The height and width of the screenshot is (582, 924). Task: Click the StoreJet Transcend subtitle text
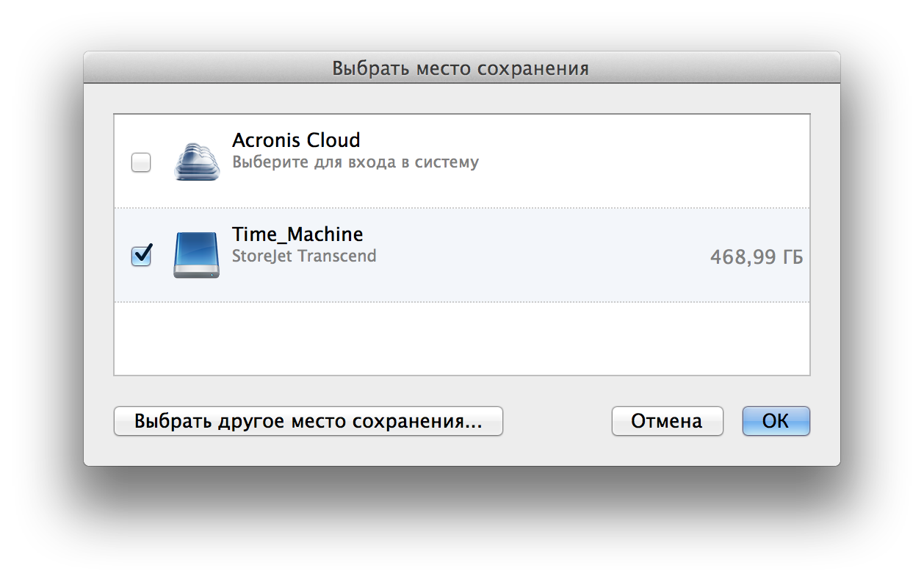pos(304,256)
